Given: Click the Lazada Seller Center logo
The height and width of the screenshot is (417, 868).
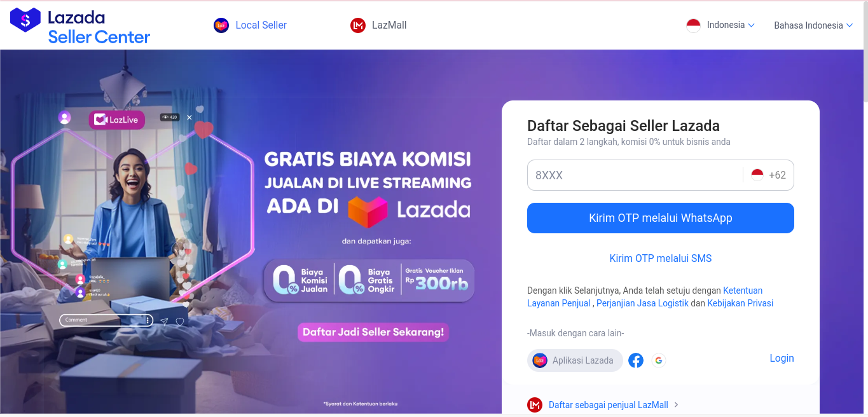Looking at the screenshot, I should click(80, 27).
